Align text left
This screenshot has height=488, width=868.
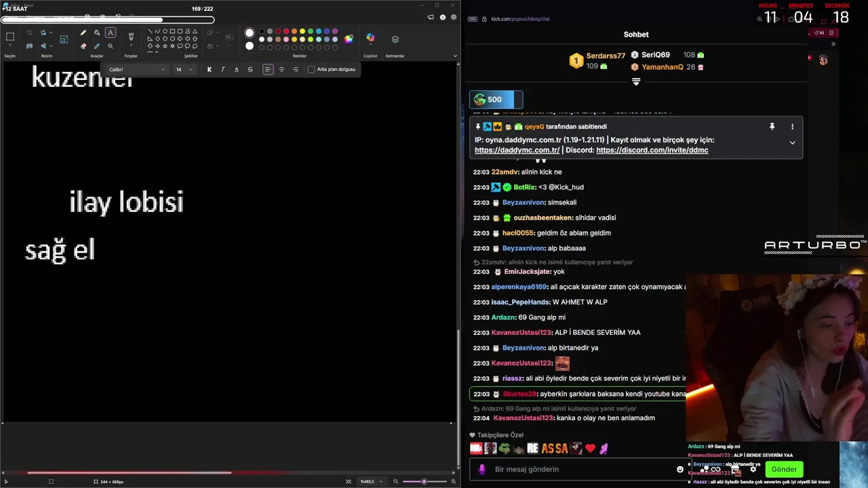pyautogui.click(x=268, y=69)
